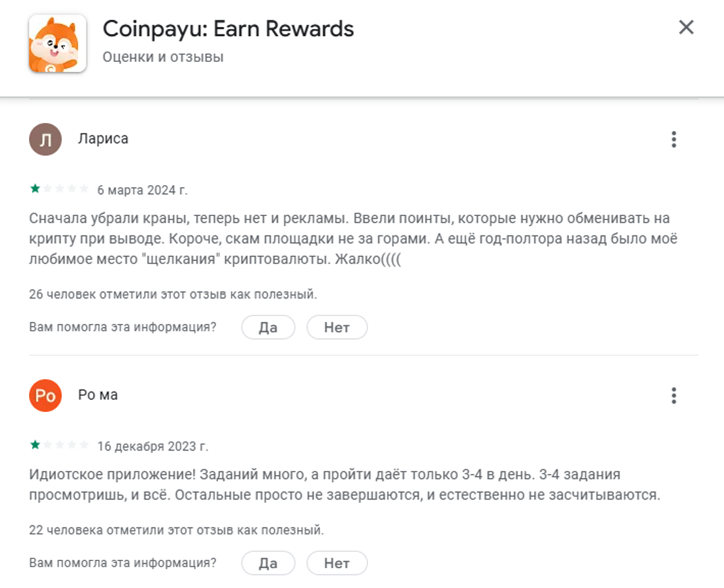
Task: Open the three-dot menu on Ро ма's review
Action: (x=674, y=395)
